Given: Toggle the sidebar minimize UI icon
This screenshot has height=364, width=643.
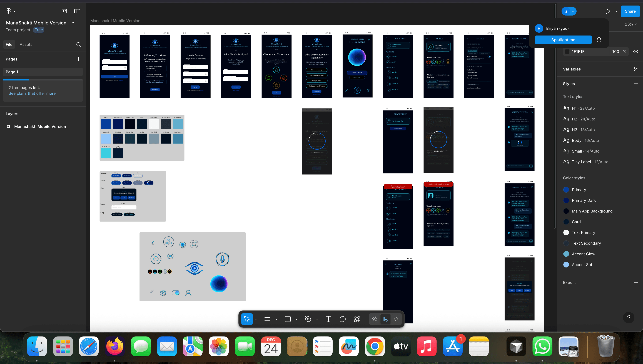Looking at the screenshot, I should 77,11.
